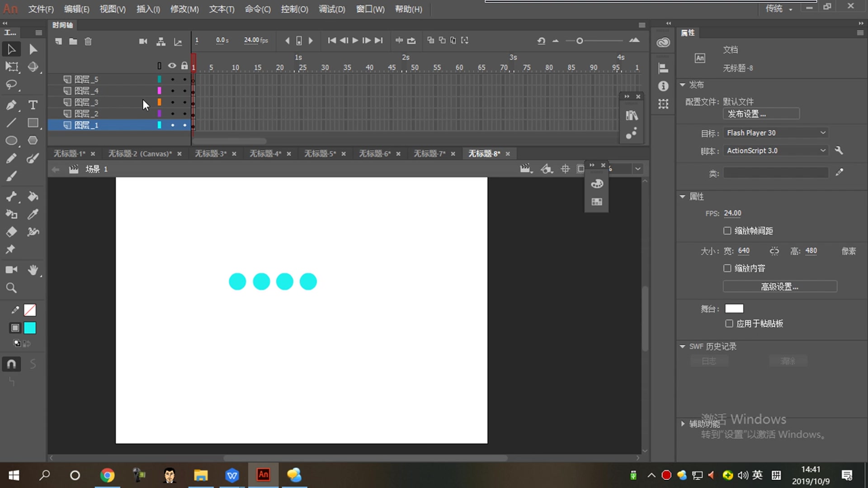Enable the 缩放帧间距 checkbox
This screenshot has width=868, height=488.
click(x=727, y=231)
